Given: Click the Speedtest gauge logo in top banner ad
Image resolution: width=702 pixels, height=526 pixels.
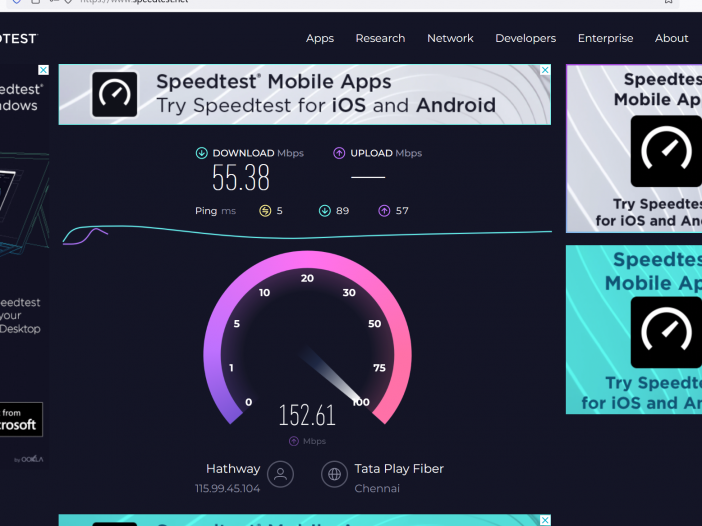Looking at the screenshot, I should click(115, 94).
